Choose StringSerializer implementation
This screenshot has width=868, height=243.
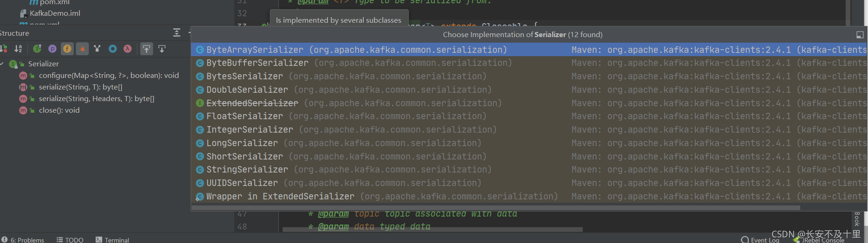pyautogui.click(x=529, y=169)
